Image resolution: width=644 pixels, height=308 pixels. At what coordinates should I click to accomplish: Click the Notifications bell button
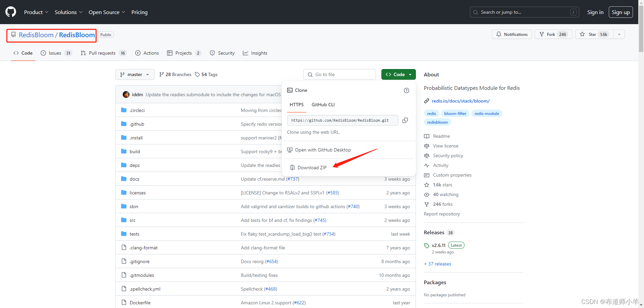coord(512,35)
